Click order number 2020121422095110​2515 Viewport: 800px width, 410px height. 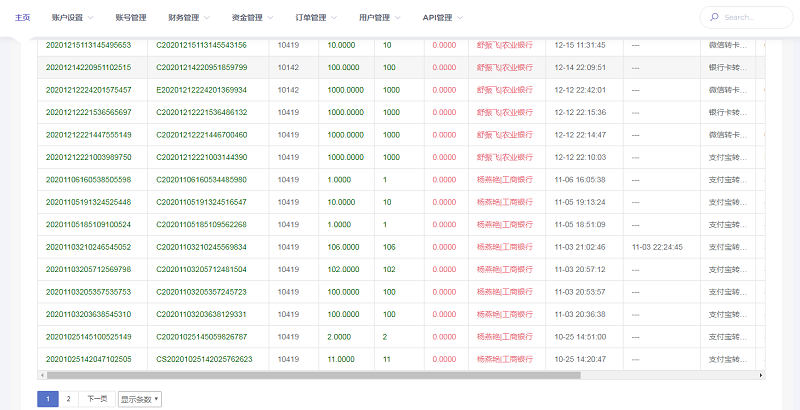tap(89, 67)
